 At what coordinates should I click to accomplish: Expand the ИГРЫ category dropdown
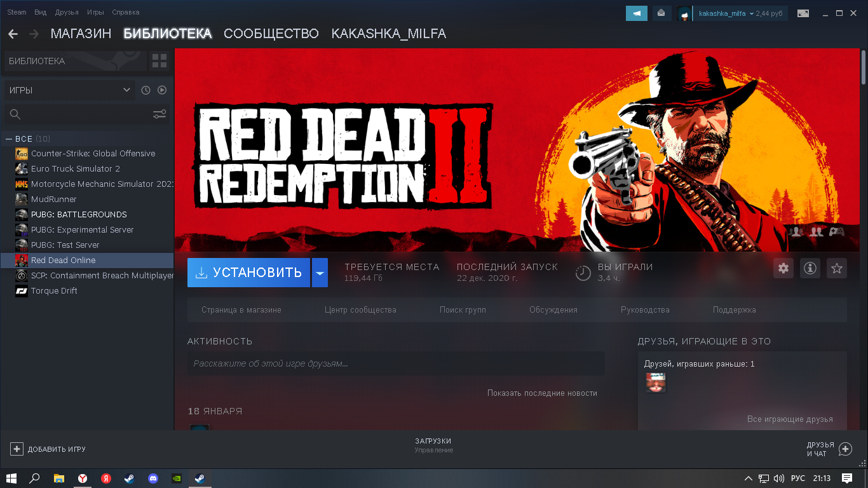tap(70, 90)
